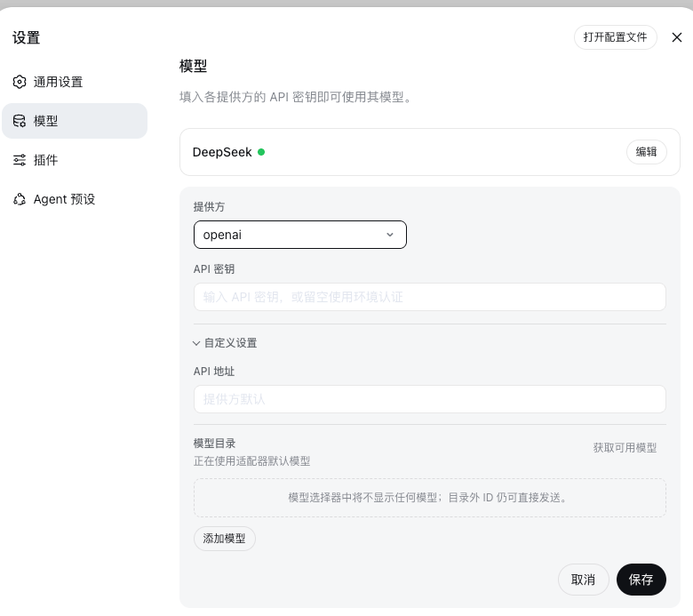The height and width of the screenshot is (616, 693).
Task: Click the 打开配置文件 button
Action: click(x=615, y=37)
